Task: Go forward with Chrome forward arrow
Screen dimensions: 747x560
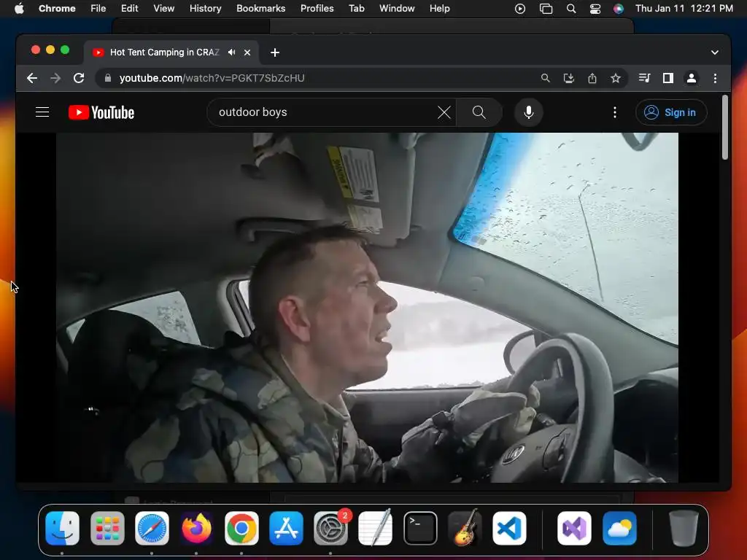Action: (x=55, y=78)
